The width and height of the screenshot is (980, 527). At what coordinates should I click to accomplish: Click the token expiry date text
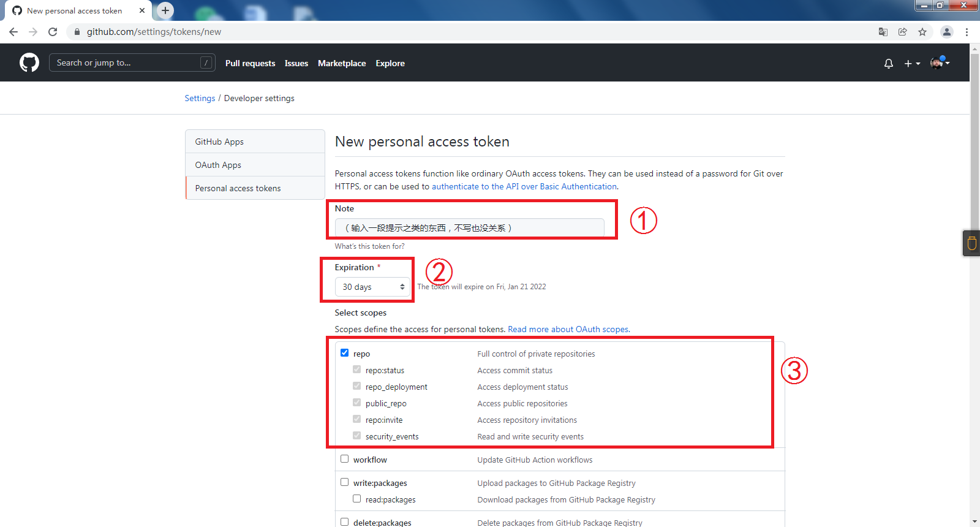(x=481, y=287)
